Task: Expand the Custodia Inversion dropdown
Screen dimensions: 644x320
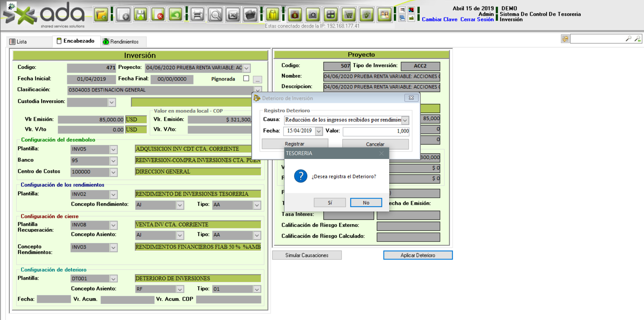Action: pyautogui.click(x=112, y=102)
